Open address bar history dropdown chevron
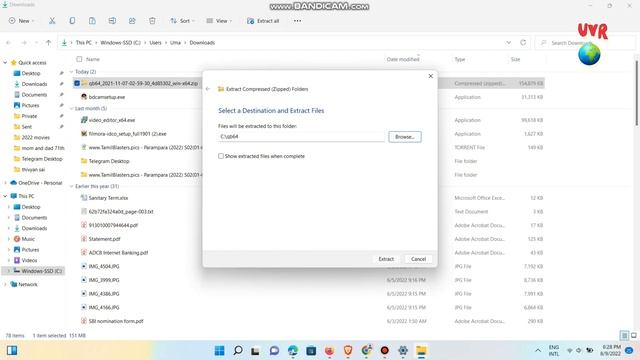640x360 pixels. [509, 42]
